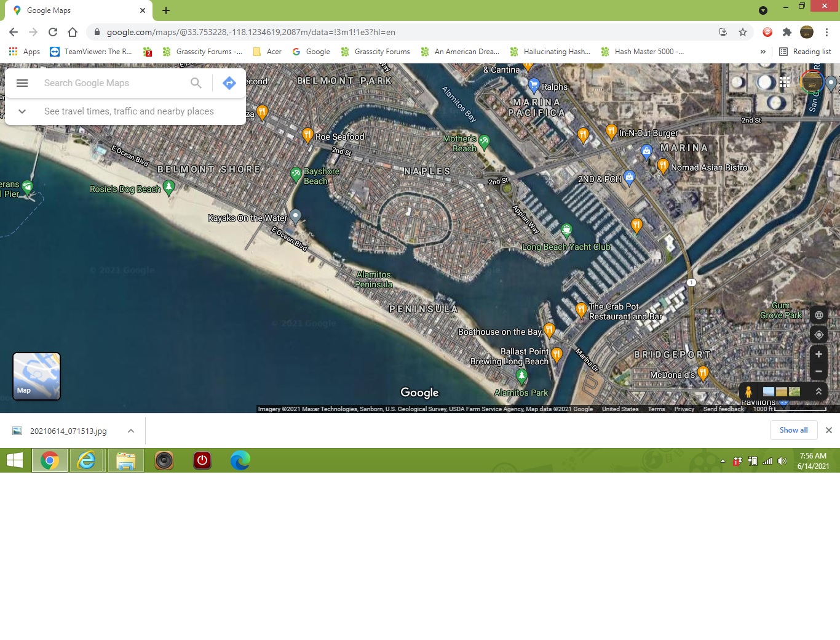The image size is (840, 640).
Task: Click the search magnifier in Maps
Action: click(x=196, y=83)
